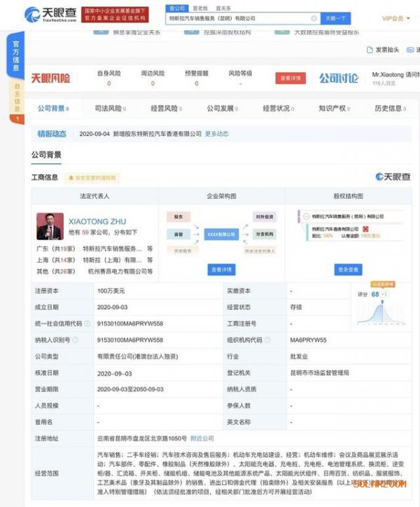The image size is (420, 507).
Task: Click the 59 companies count link
Action: 85,232
